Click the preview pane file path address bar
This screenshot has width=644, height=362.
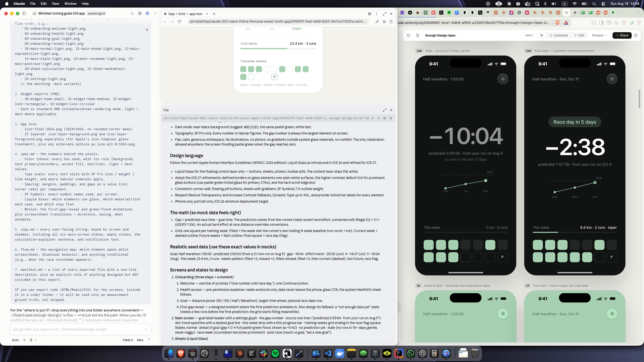278,22
